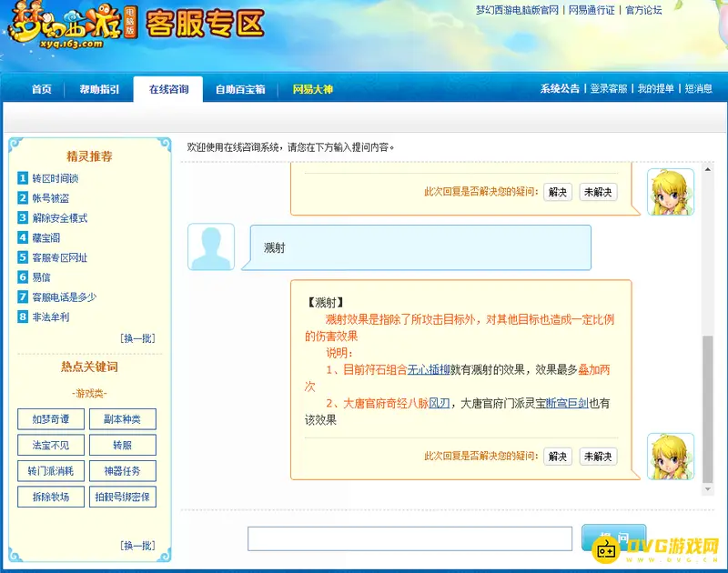Click the upper blonde assistant avatar
The height and width of the screenshot is (573, 728).
pos(671,192)
